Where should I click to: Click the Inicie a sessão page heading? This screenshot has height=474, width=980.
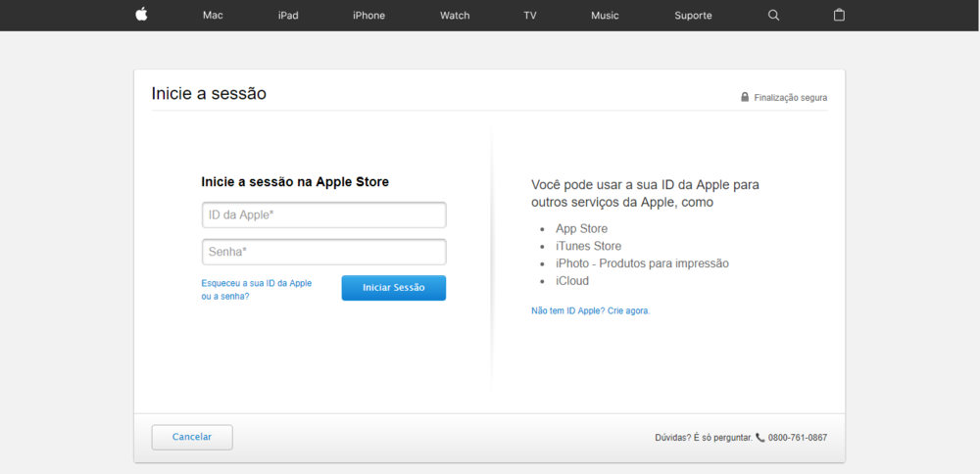[x=209, y=94]
